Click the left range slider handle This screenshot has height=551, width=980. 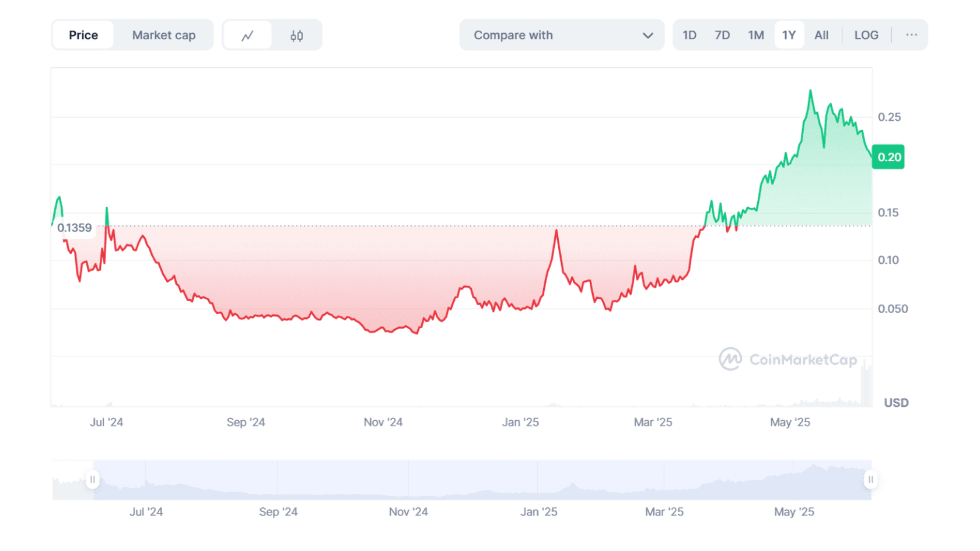click(92, 480)
